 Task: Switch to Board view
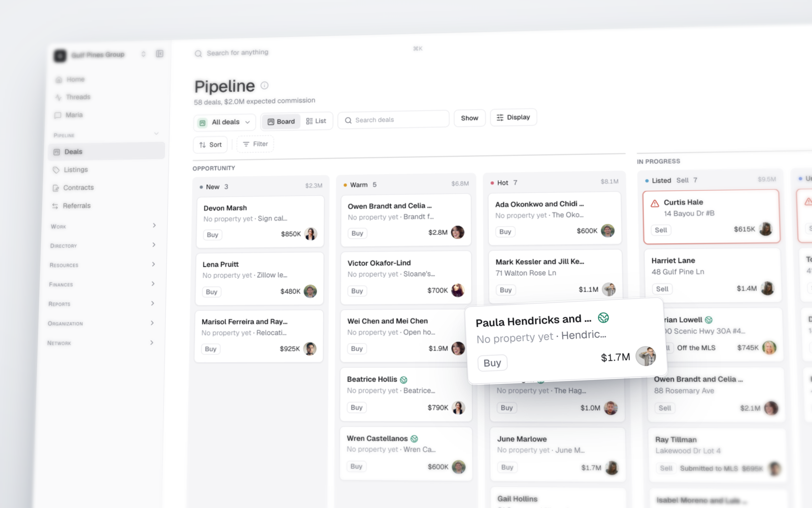pyautogui.click(x=281, y=121)
